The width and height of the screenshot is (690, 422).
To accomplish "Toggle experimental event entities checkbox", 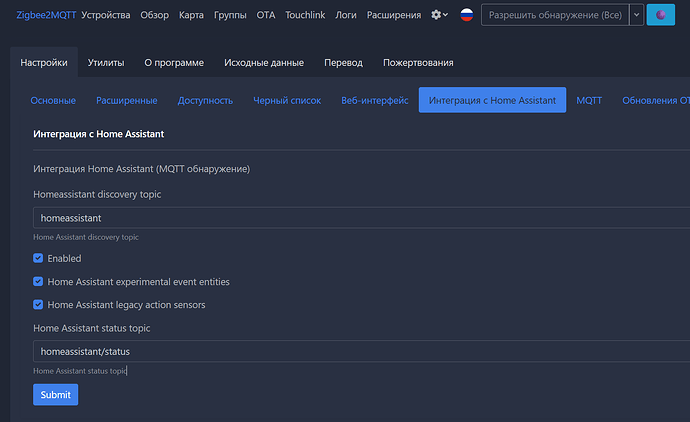I will (38, 282).
